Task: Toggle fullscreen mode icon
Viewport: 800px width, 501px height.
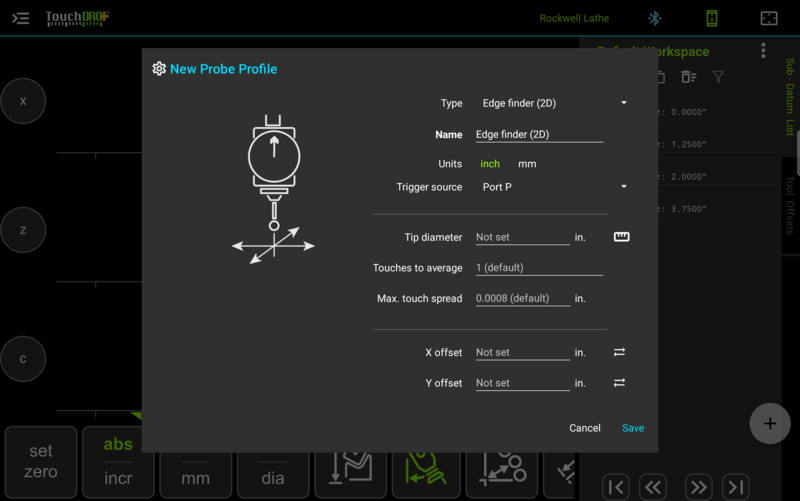Action: pyautogui.click(x=769, y=18)
